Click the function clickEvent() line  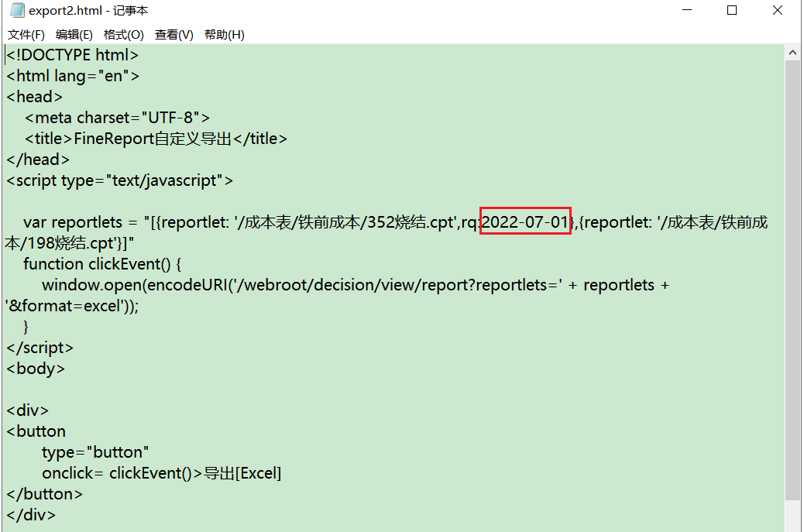coord(102,264)
